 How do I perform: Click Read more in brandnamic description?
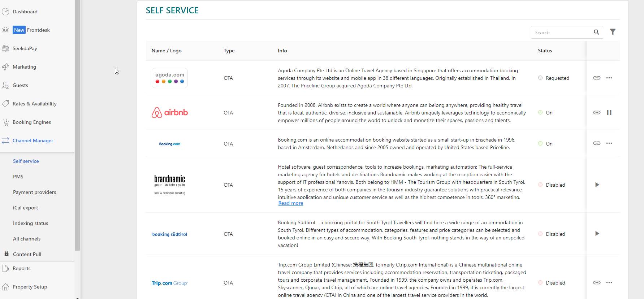pyautogui.click(x=291, y=203)
